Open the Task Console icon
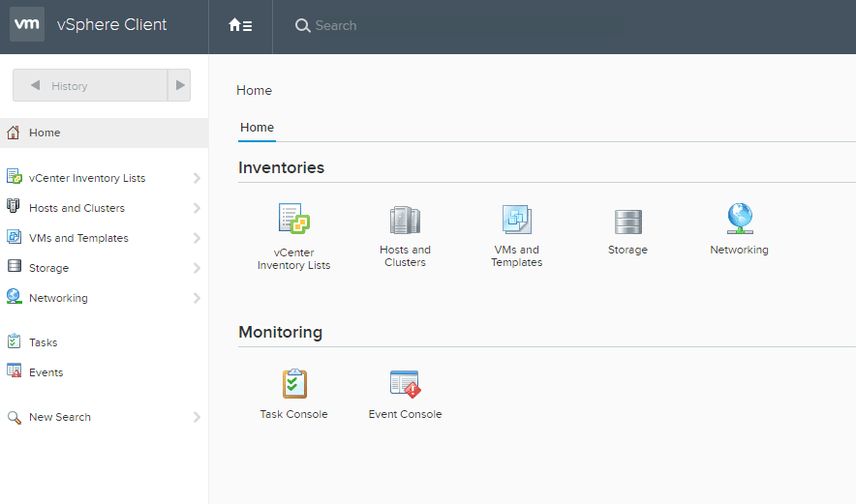This screenshot has height=504, width=856. click(294, 384)
